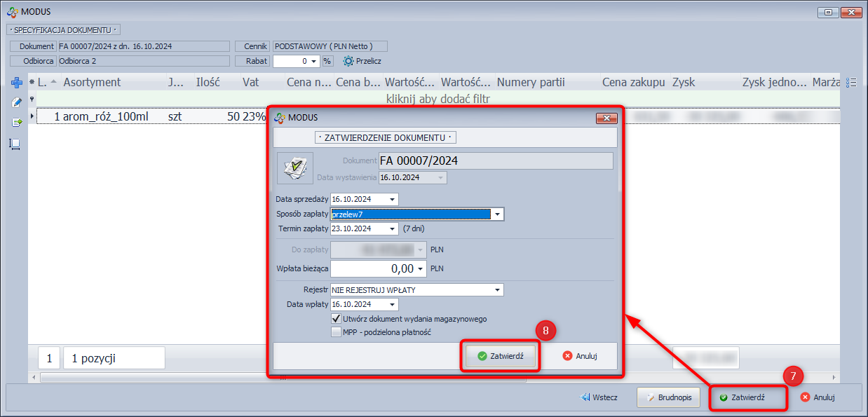This screenshot has width=868, height=417.
Task: Click Zatwierdź in the approval dialog
Action: [x=501, y=356]
